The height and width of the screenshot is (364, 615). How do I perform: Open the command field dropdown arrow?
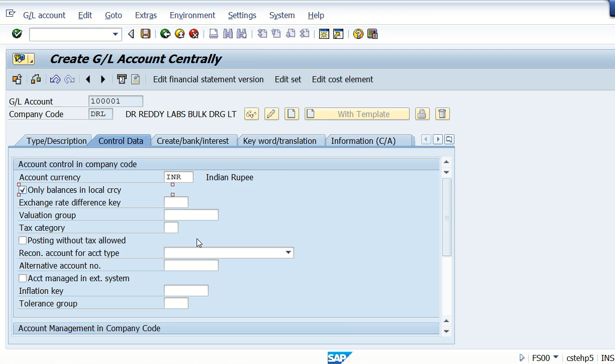[116, 34]
